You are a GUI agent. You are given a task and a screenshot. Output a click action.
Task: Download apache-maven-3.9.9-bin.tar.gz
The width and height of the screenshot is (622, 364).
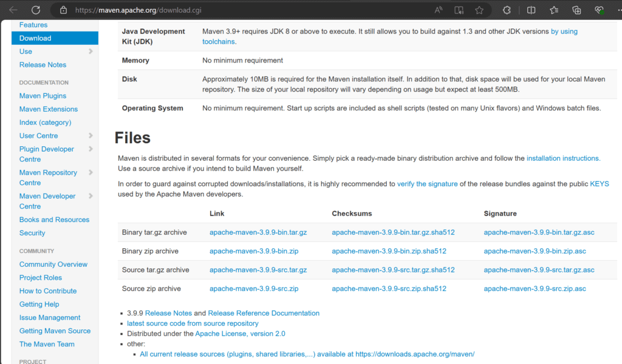coord(258,232)
